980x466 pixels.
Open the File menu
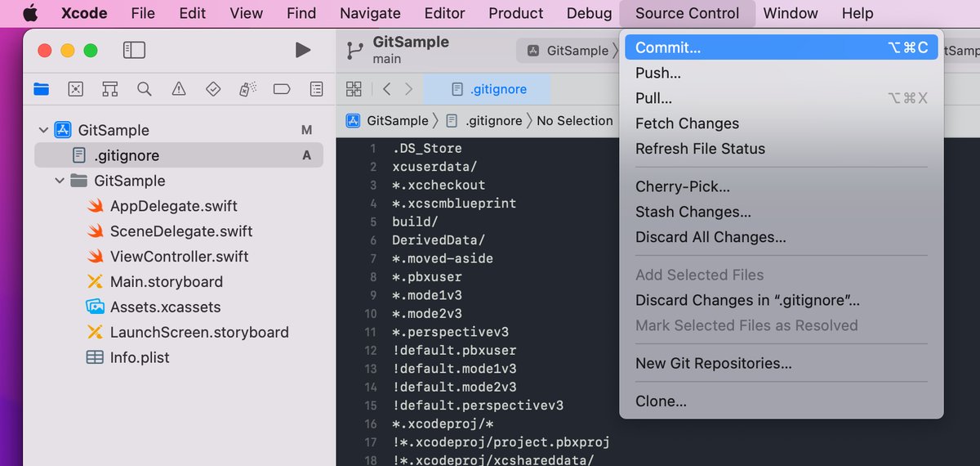click(x=143, y=13)
